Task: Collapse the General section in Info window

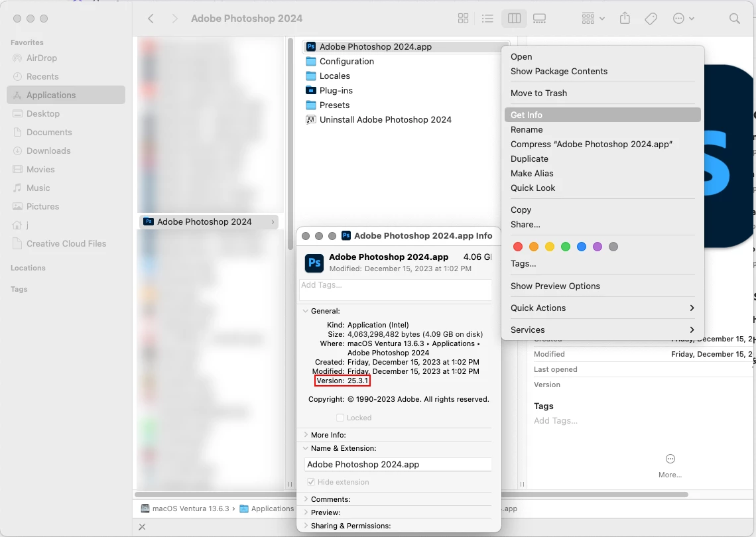Action: (305, 311)
